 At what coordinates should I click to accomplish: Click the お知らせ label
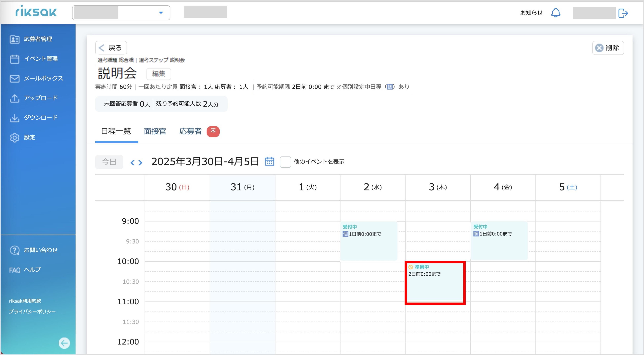(531, 13)
